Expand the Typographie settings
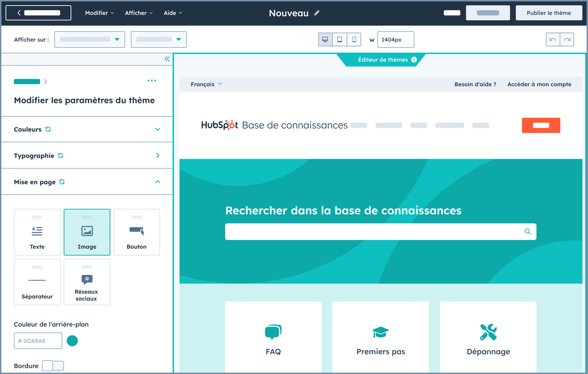Image resolution: width=588 pixels, height=374 pixels. click(158, 155)
